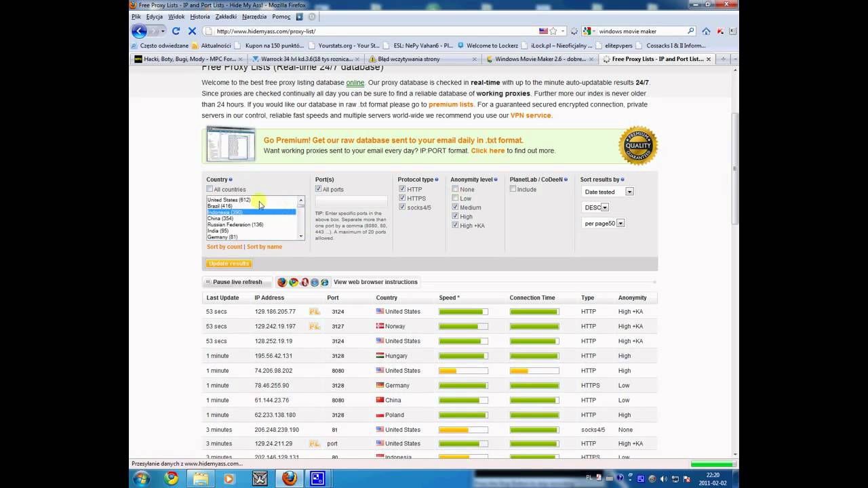Click the info icon next to Country
This screenshot has width=868, height=488.
click(x=231, y=180)
